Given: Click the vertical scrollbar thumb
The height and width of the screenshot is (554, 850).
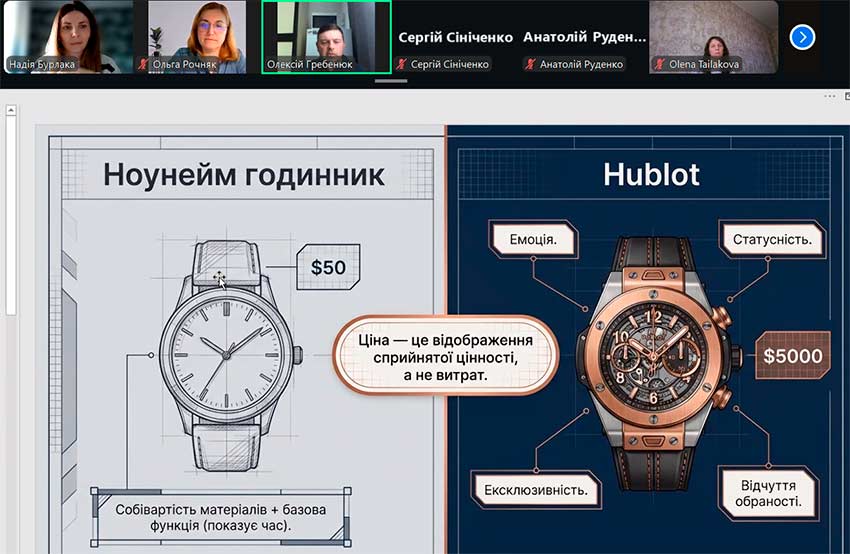Looking at the screenshot, I should (10, 215).
